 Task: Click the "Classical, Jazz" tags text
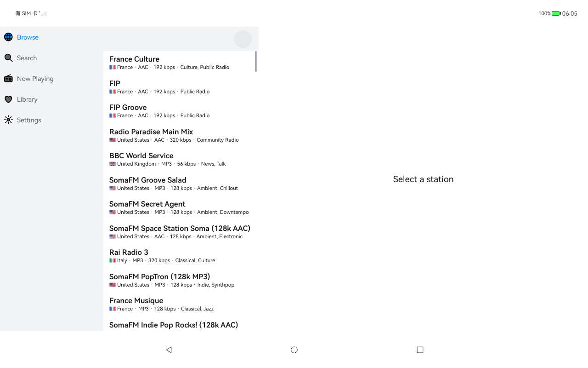click(197, 309)
